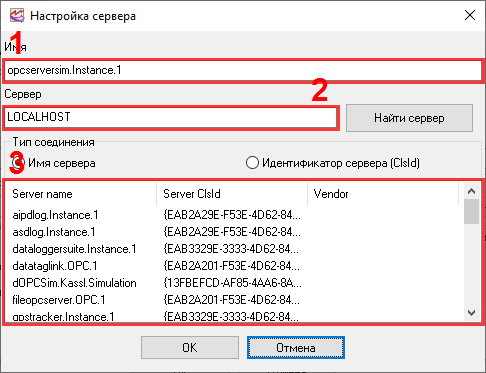Click the scroll down arrow of the server list
This screenshot has height=373, width=486.
coord(471,313)
